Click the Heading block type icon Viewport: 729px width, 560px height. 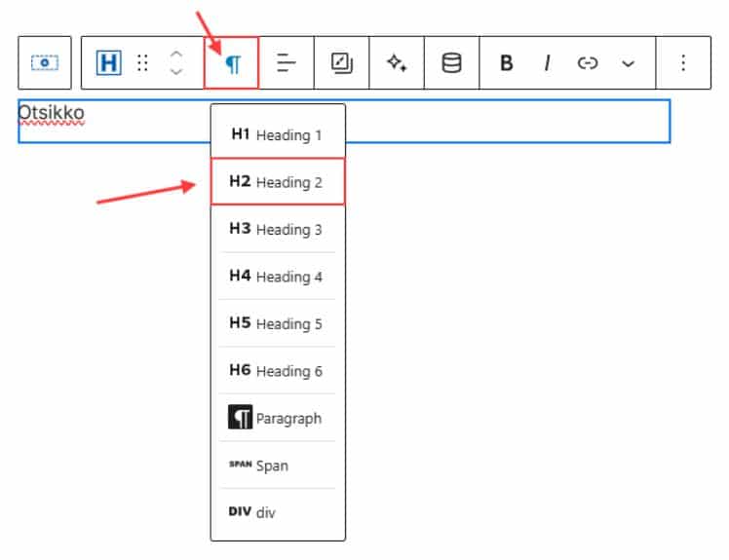pyautogui.click(x=109, y=62)
